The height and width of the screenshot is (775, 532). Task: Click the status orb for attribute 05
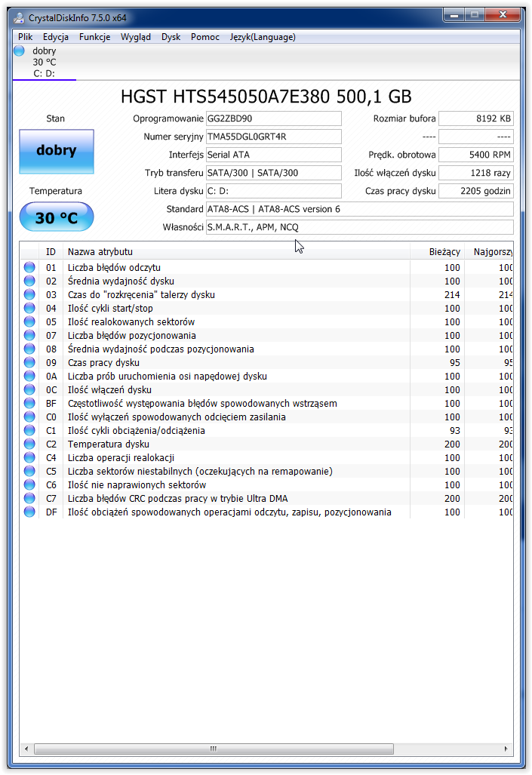pos(29,321)
